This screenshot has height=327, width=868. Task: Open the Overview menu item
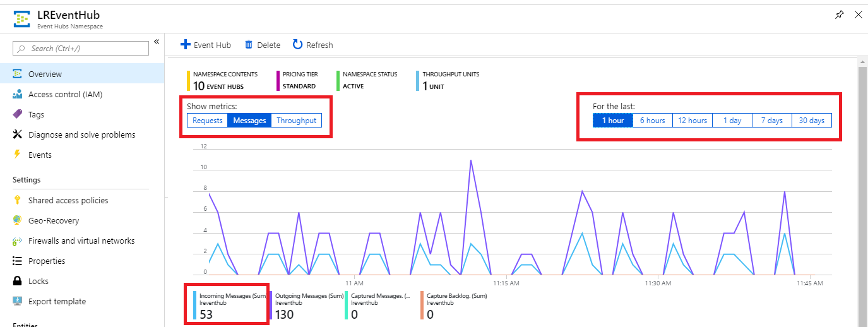[45, 74]
